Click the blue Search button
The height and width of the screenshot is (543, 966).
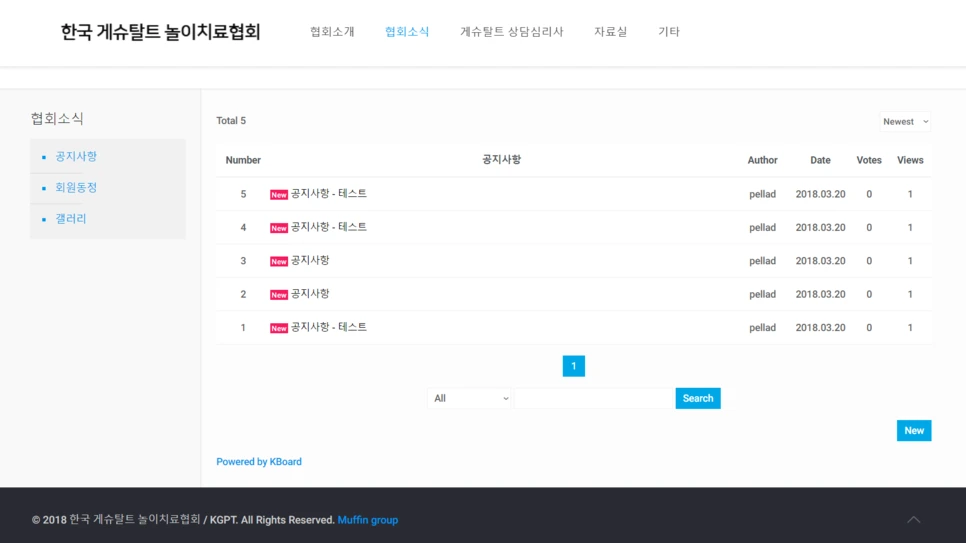[698, 398]
